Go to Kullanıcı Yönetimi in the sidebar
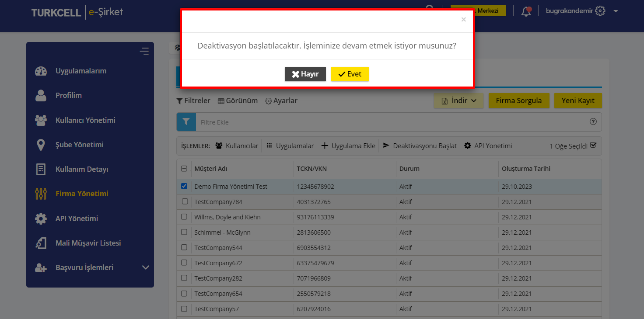Screen dimensions: 644x319 pyautogui.click(x=85, y=120)
